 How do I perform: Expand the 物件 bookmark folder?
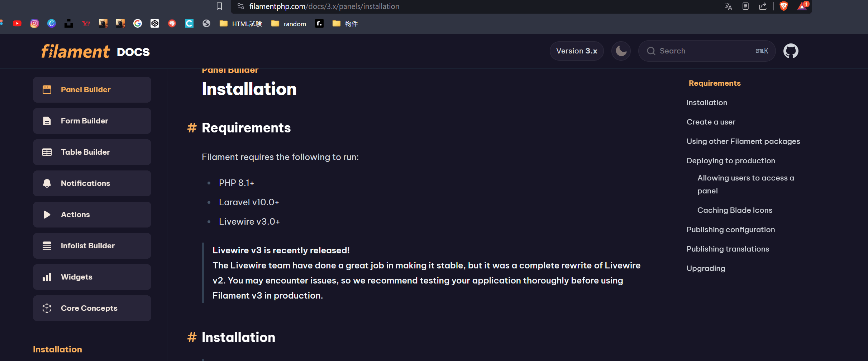344,23
